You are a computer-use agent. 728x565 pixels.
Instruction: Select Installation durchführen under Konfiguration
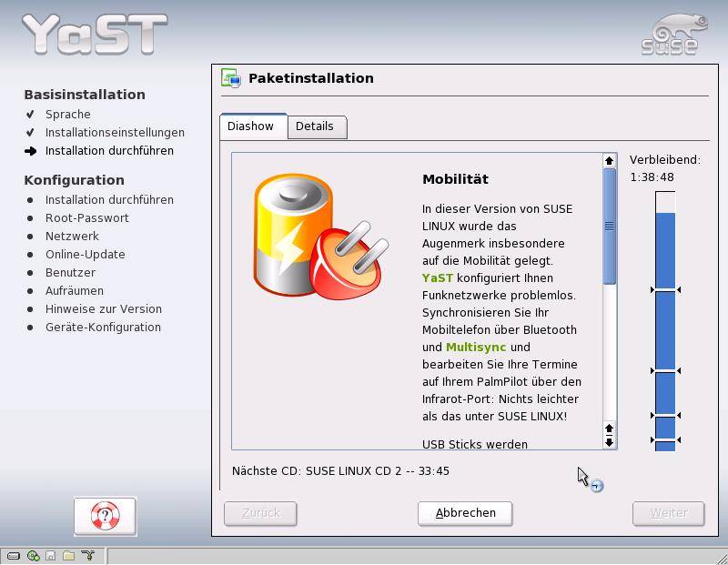109,199
